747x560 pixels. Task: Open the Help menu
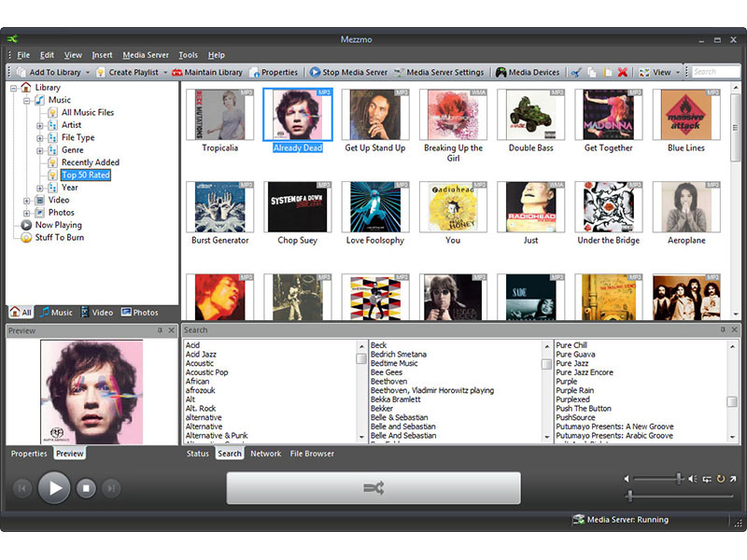pyautogui.click(x=217, y=55)
